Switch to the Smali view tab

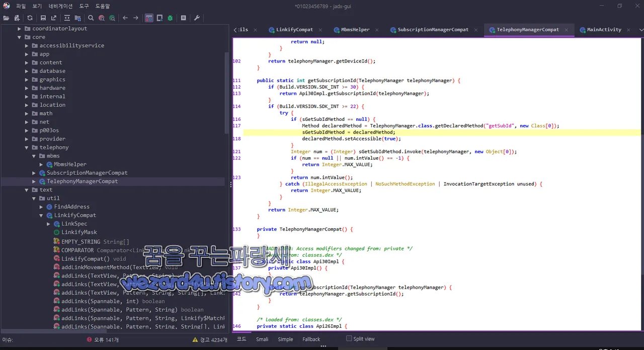(262, 339)
